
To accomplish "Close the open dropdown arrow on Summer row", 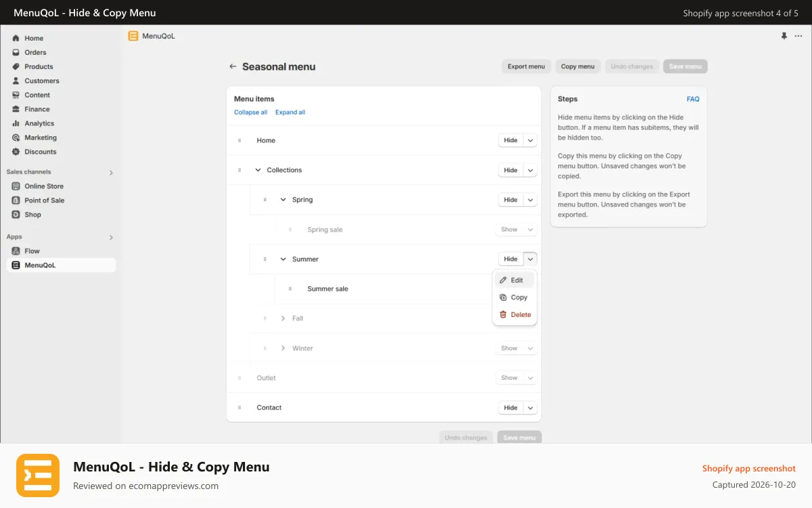I will [531, 259].
